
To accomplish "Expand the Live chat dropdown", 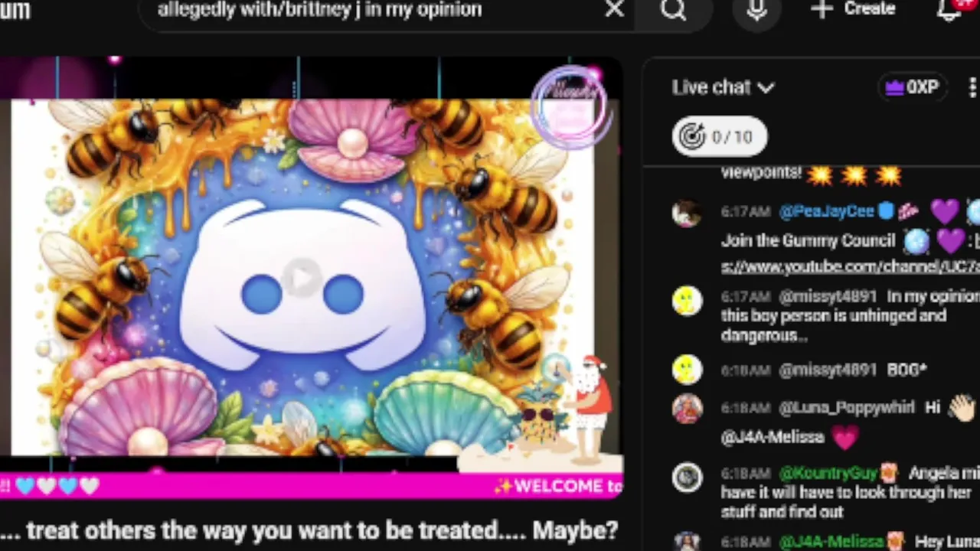I will tap(724, 87).
